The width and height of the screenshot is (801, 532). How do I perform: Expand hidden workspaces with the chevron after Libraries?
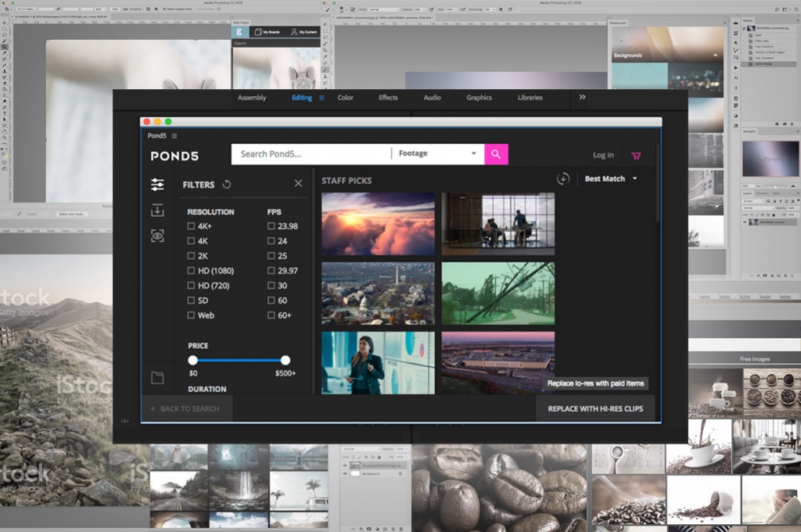coord(581,97)
